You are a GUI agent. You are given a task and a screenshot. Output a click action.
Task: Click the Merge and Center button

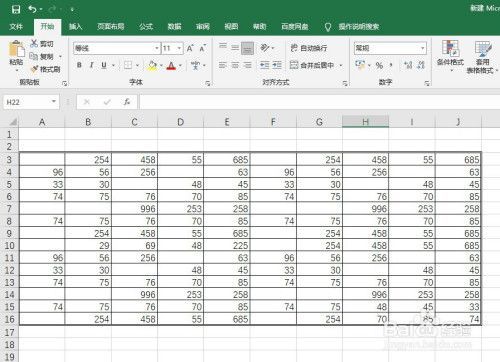tap(312, 65)
